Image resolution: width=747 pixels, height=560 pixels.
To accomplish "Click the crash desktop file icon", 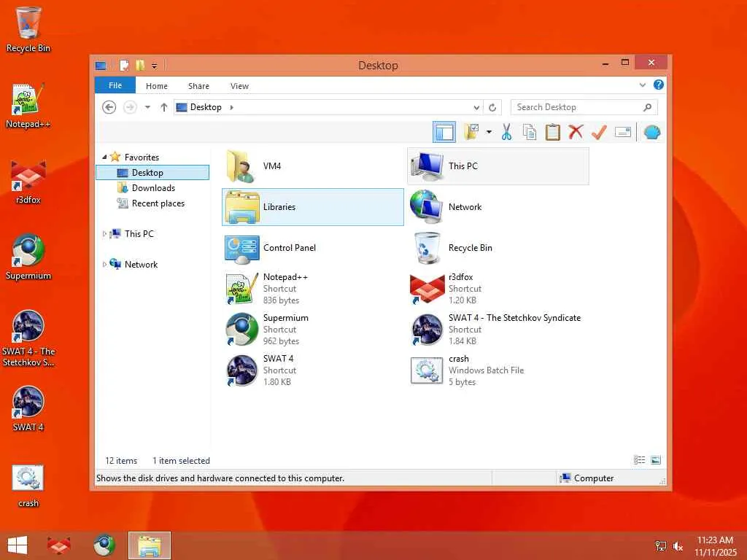I will 28,486.
